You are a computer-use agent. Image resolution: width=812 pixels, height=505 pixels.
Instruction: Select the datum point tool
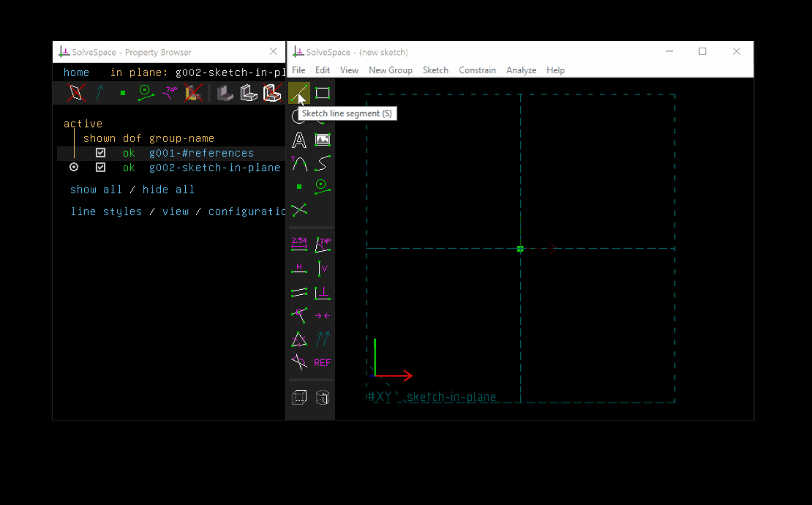299,187
